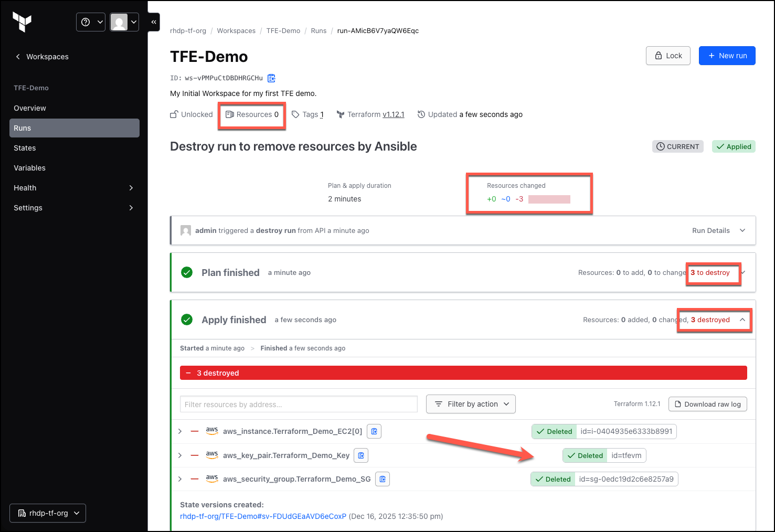The height and width of the screenshot is (532, 775).
Task: Open the Filter by action dropdown
Action: (x=471, y=404)
